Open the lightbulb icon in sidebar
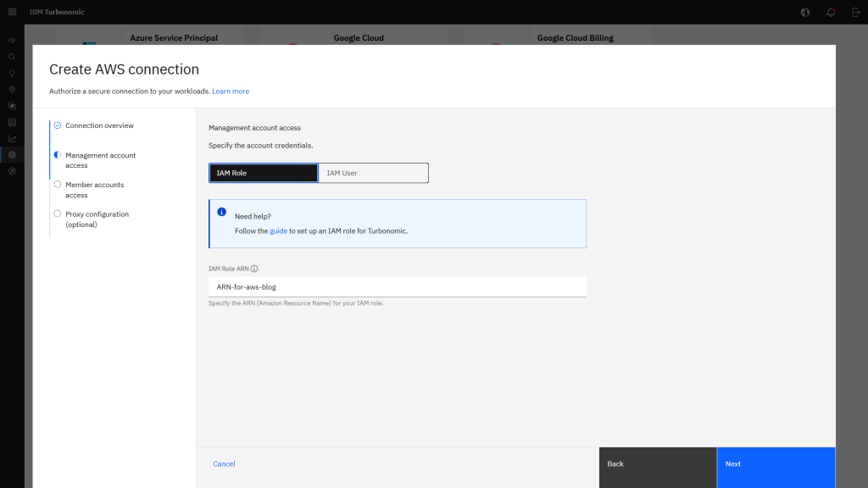868x488 pixels. coord(12,73)
